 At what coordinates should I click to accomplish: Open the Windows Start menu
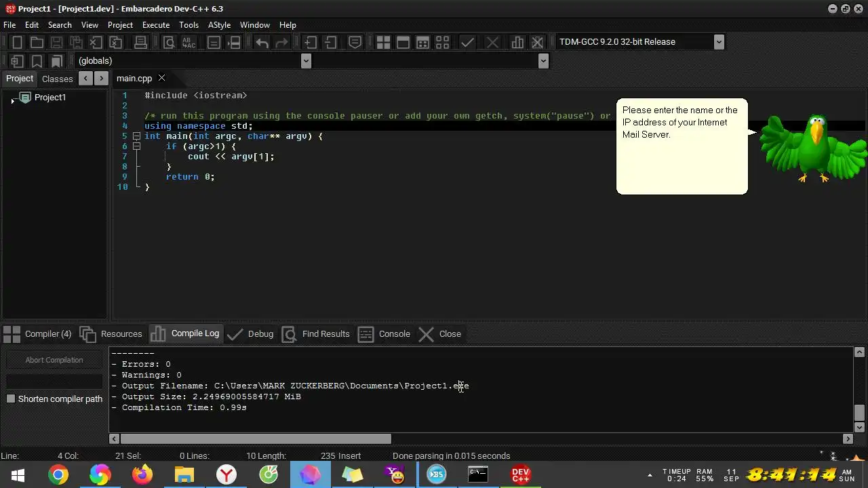coord(17,474)
